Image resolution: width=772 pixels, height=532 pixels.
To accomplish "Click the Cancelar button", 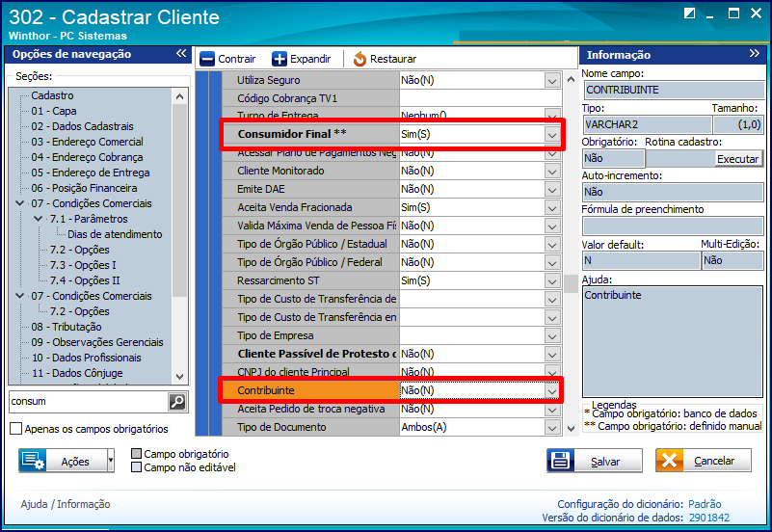I will [x=703, y=461].
